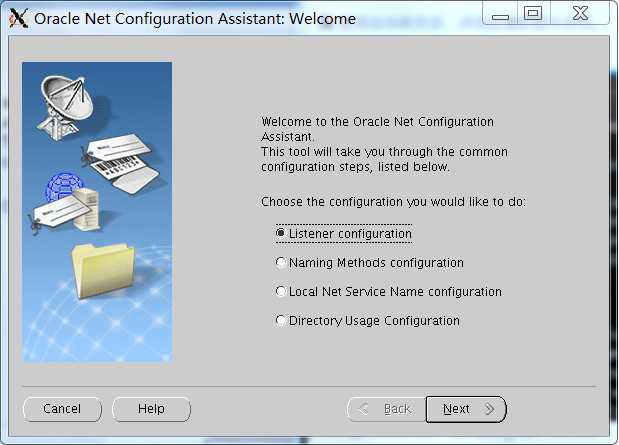Screen dimensions: 619x445
Task: Choose Naming Methods configuration option
Action: (x=370, y=263)
